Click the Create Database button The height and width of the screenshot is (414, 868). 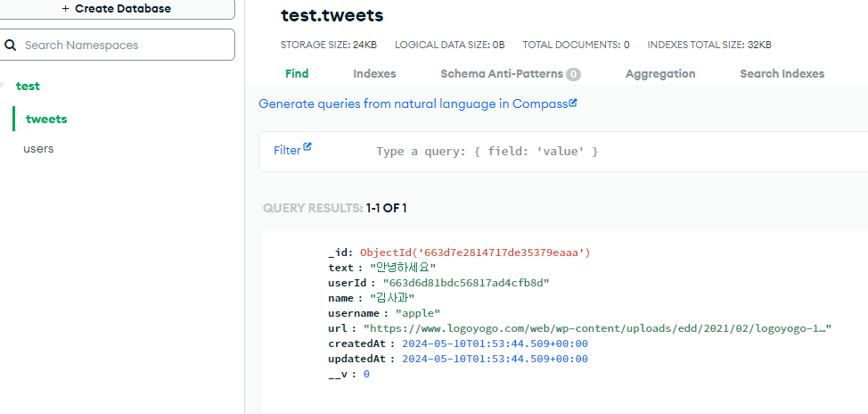pos(117,9)
